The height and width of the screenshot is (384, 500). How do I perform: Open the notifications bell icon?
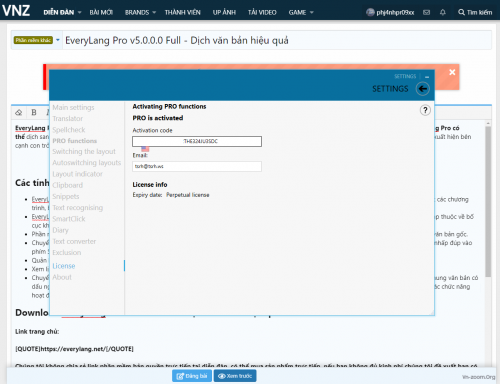click(x=443, y=12)
